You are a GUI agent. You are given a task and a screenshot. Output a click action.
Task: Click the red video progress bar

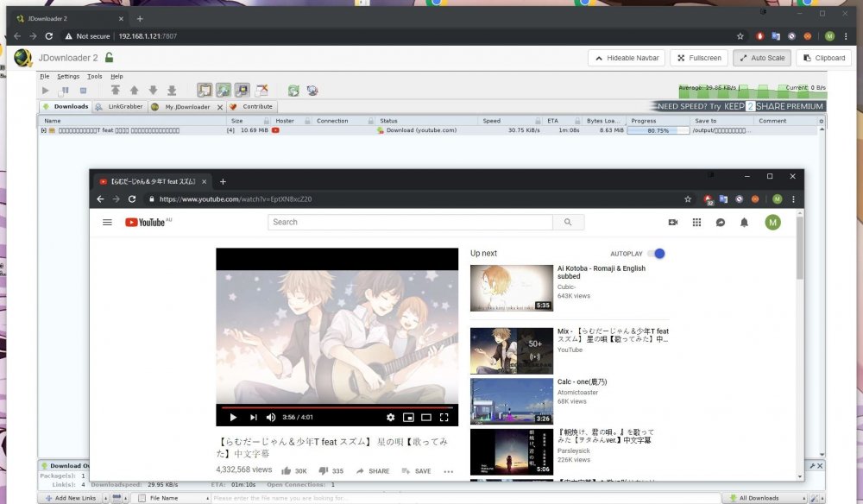click(x=337, y=407)
